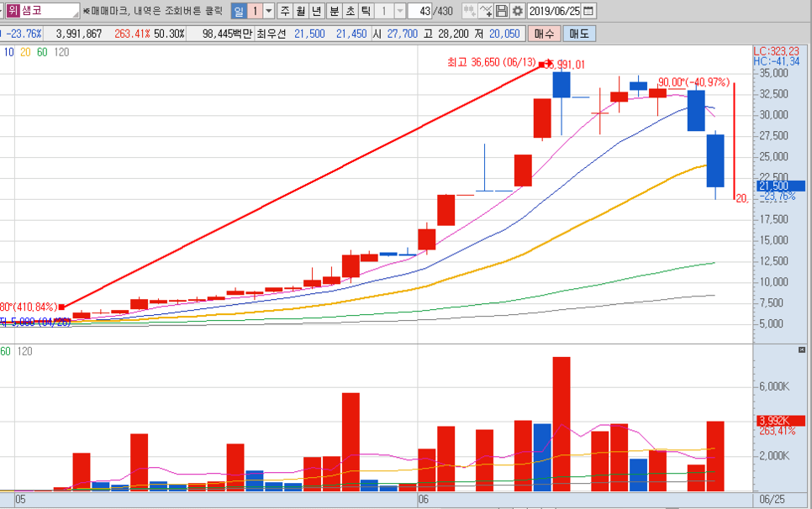Select the daily (일) chart period
Image resolution: width=812 pixels, height=509 pixels.
pos(238,11)
